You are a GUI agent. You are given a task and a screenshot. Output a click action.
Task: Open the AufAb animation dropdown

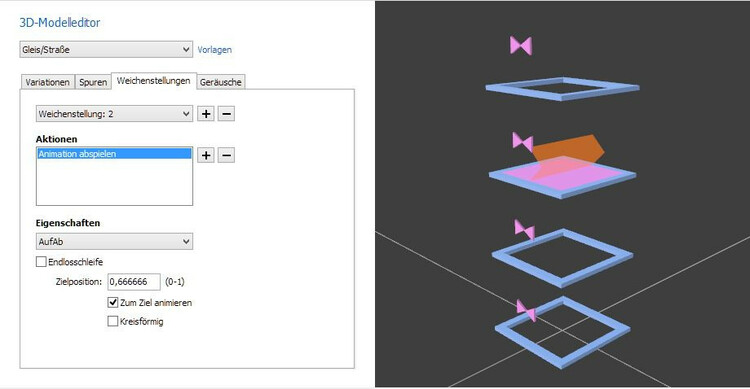tap(114, 242)
